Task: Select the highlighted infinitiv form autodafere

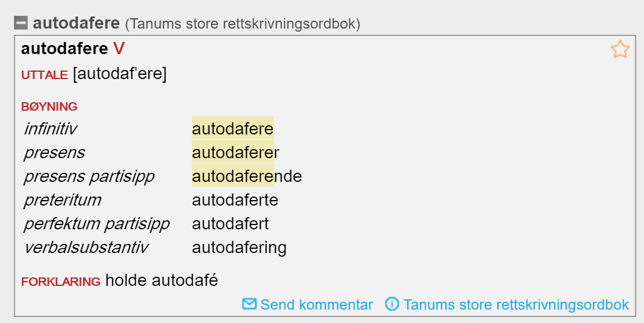Action: 232,128
